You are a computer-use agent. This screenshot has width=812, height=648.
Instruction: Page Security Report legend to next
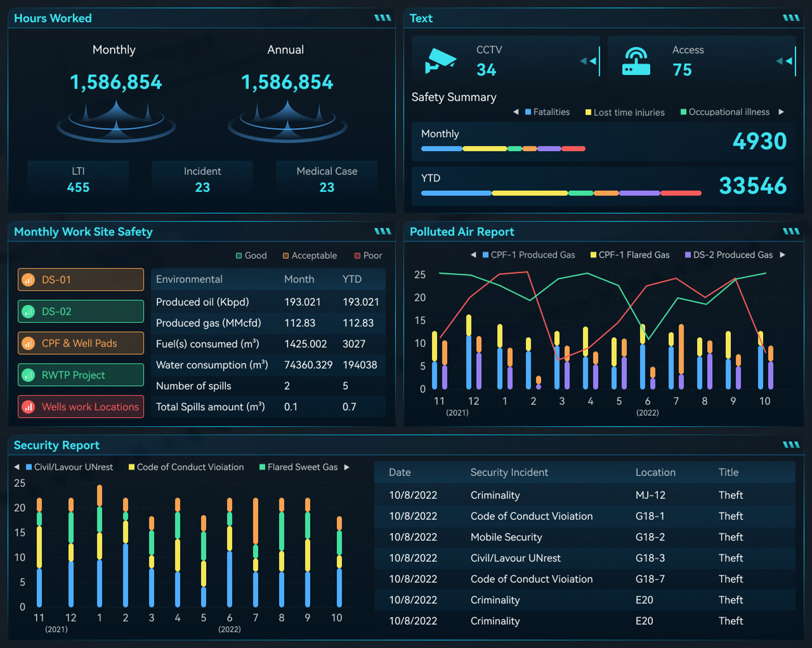(x=347, y=467)
